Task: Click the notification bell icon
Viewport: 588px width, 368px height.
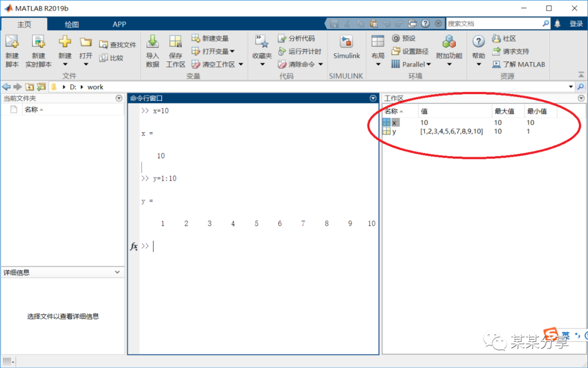Action: coord(558,23)
